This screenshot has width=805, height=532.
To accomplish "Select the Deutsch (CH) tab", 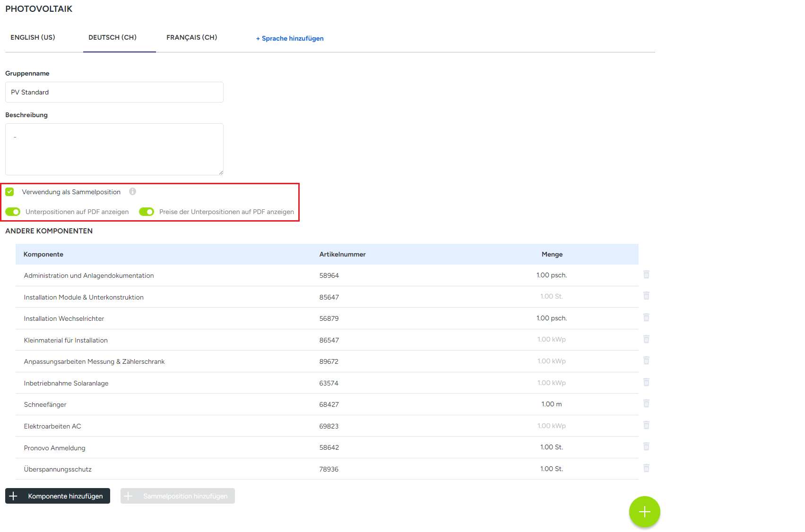I will pyautogui.click(x=113, y=37).
